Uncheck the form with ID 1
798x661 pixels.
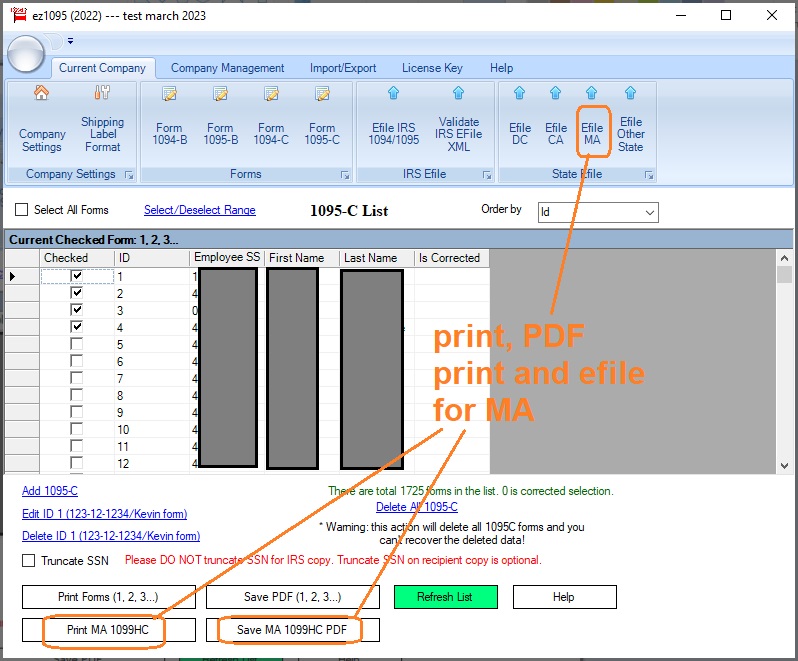[76, 276]
